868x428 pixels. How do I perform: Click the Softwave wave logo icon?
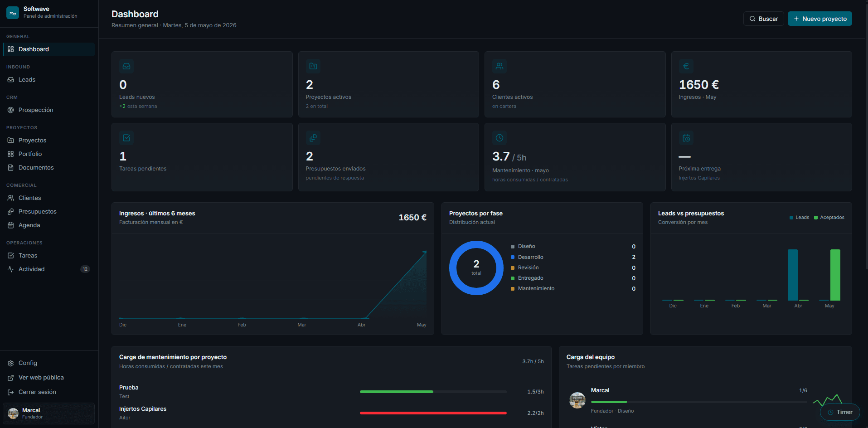(x=13, y=13)
